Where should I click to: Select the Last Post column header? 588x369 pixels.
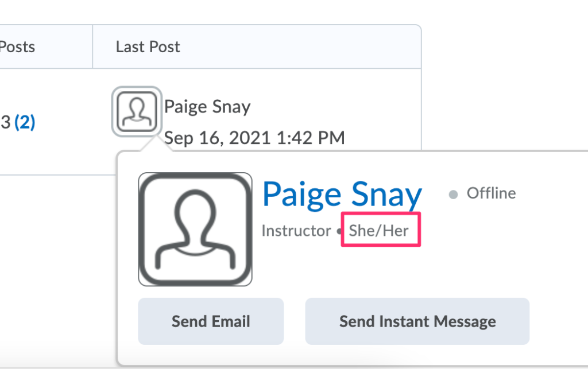click(x=148, y=46)
